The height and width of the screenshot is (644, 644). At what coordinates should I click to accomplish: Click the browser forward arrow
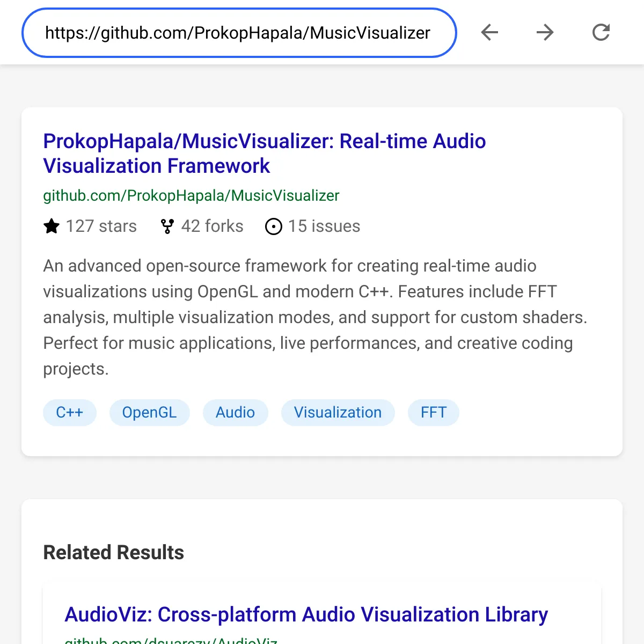(x=545, y=33)
